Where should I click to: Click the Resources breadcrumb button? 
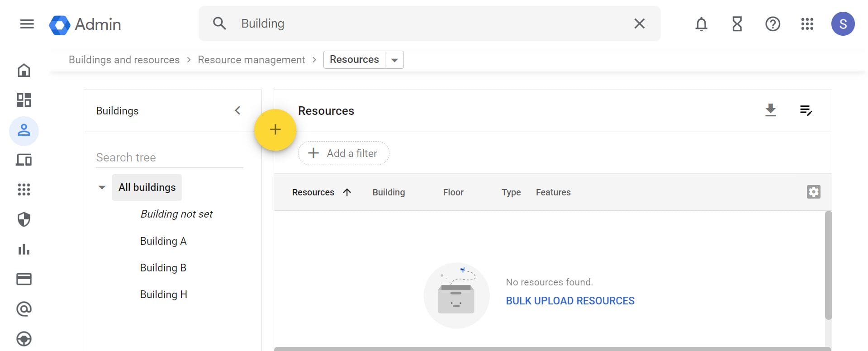pyautogui.click(x=354, y=60)
